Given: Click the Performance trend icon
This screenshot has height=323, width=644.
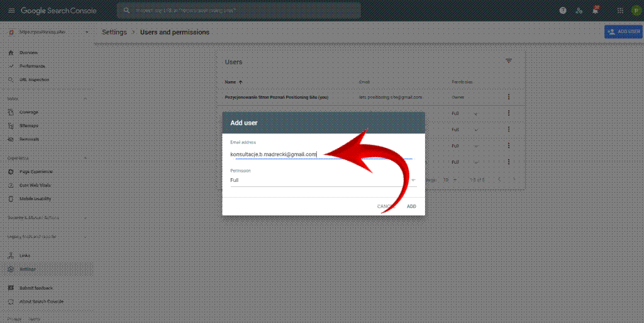Looking at the screenshot, I should (11, 66).
